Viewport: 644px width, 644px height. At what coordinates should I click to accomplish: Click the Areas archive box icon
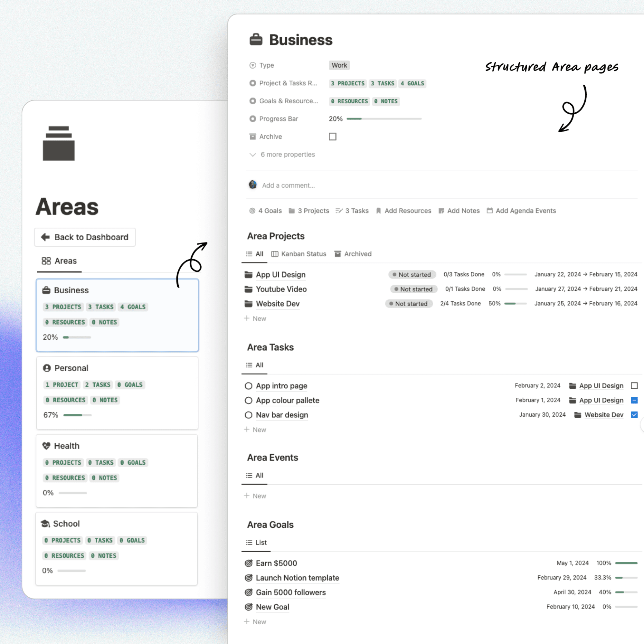[x=59, y=143]
